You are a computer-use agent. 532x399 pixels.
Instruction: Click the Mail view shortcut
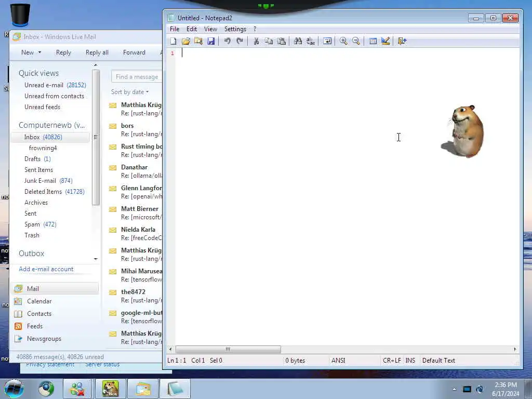pyautogui.click(x=56, y=289)
